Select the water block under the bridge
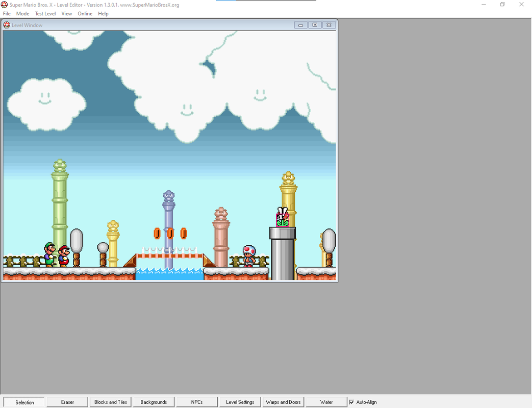 170,274
